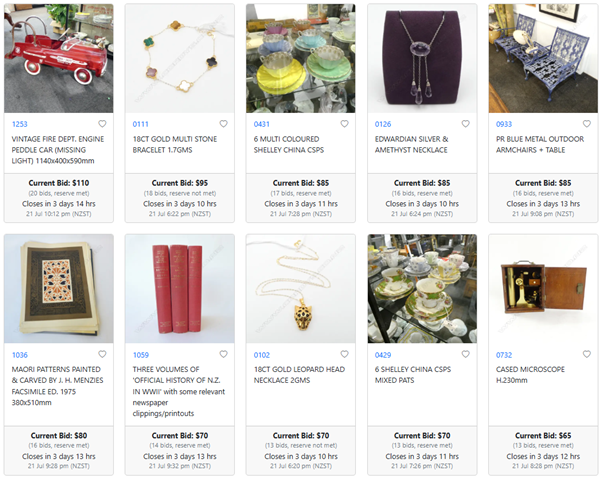Toggle favorite heart on cased microscope lot
The height and width of the screenshot is (479, 602).
pos(586,354)
